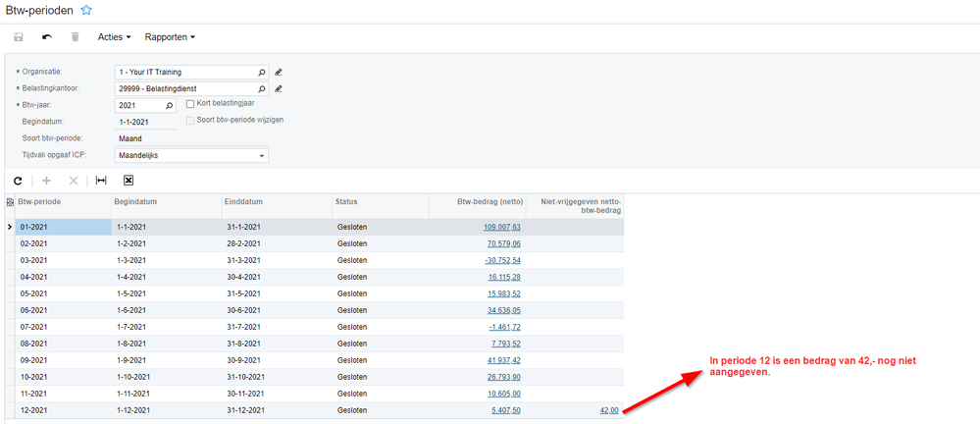The height and width of the screenshot is (424, 980).
Task: Open the 42,00 niet-vrijgegeven amount link
Action: [x=609, y=410]
